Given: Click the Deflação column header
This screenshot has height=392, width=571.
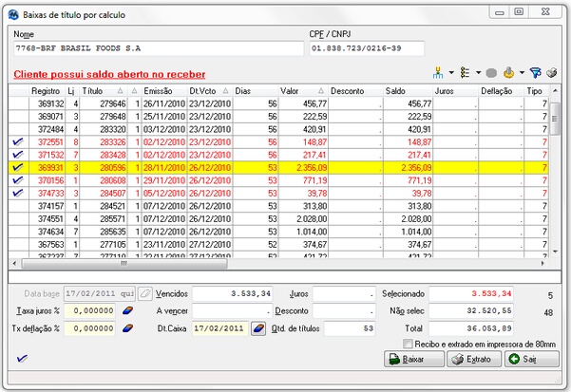Looking at the screenshot, I should click(501, 91).
